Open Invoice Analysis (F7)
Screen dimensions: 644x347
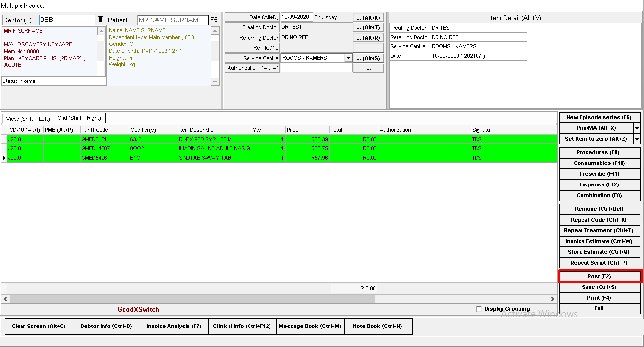(174, 326)
